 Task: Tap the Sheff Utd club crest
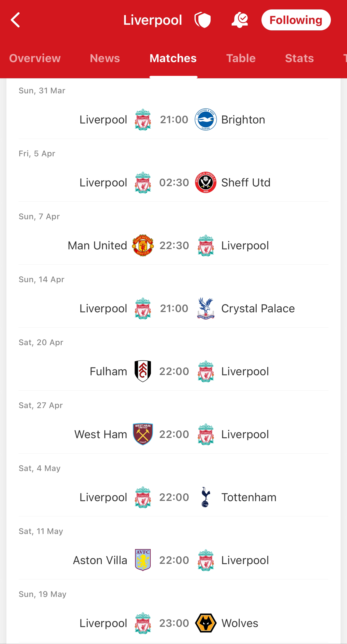(x=206, y=183)
